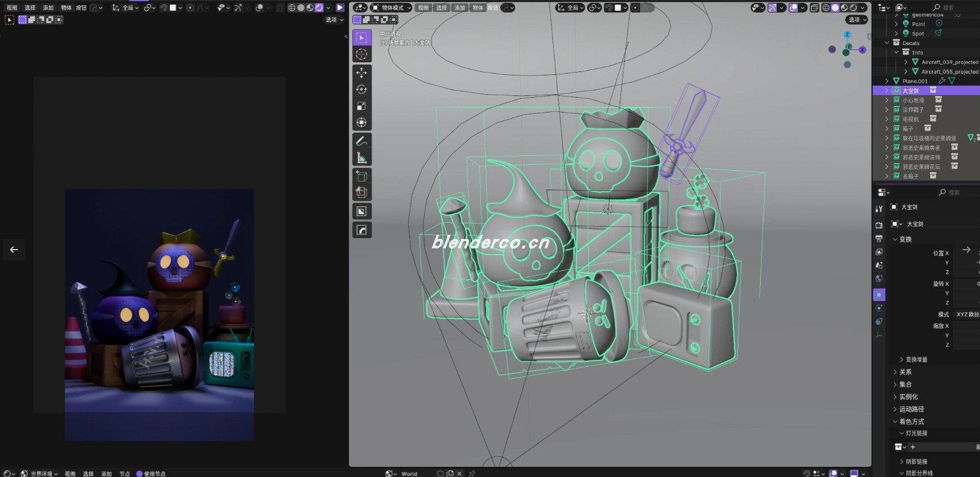Image resolution: width=980 pixels, height=477 pixels.
Task: Select the Scale tool
Action: coord(361,106)
